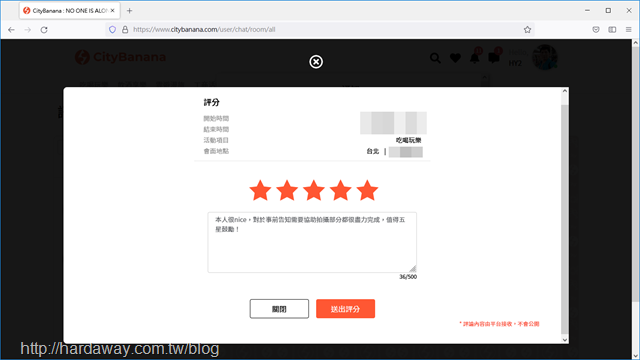Click the 會面地點 label
This screenshot has width=640, height=360.
tap(216, 151)
